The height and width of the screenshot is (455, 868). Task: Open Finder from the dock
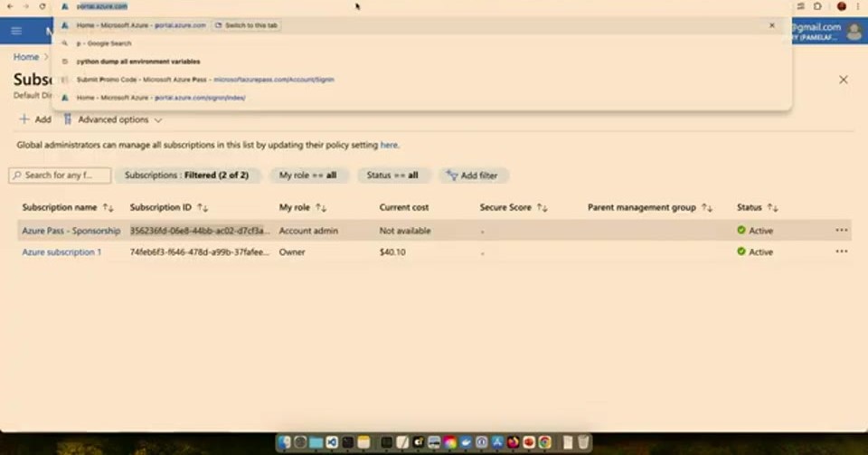click(284, 441)
